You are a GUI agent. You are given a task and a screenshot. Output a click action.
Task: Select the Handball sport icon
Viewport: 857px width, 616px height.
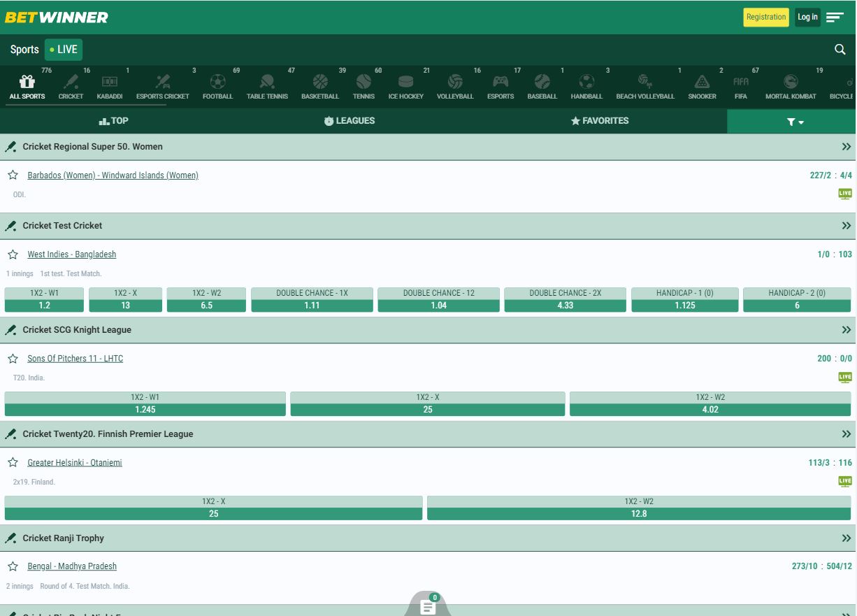pyautogui.click(x=586, y=81)
